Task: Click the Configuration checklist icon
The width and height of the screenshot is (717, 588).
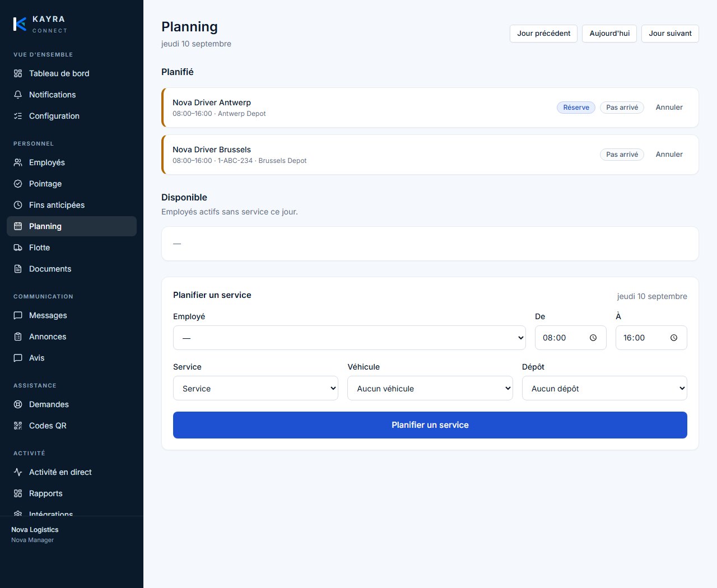Action: coord(18,116)
